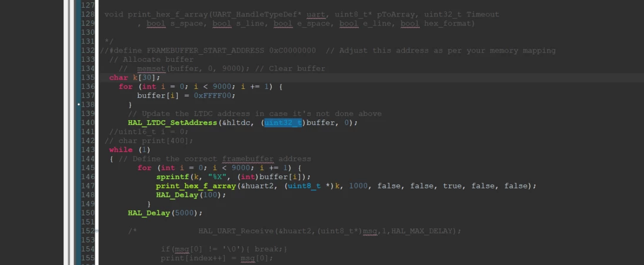Image resolution: width=644 pixels, height=265 pixels.
Task: Click the gutter marker dot beside line 138
Action: [79, 104]
